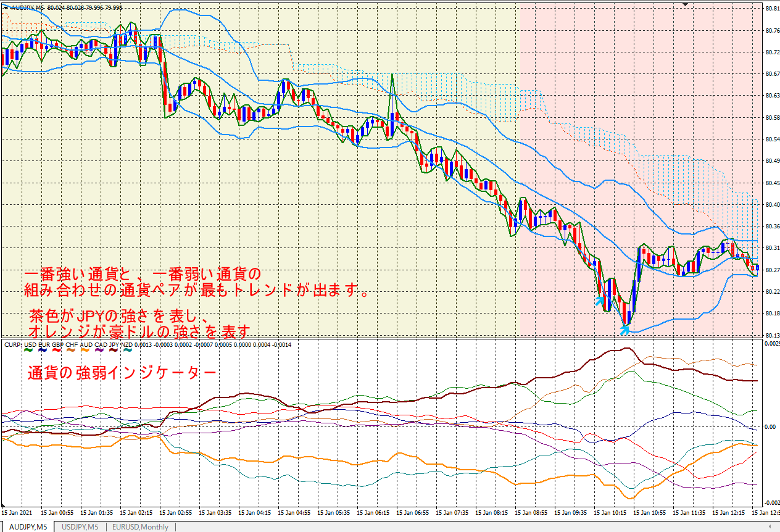Click the red label 通貨の強弱インジケーター

coord(122,373)
